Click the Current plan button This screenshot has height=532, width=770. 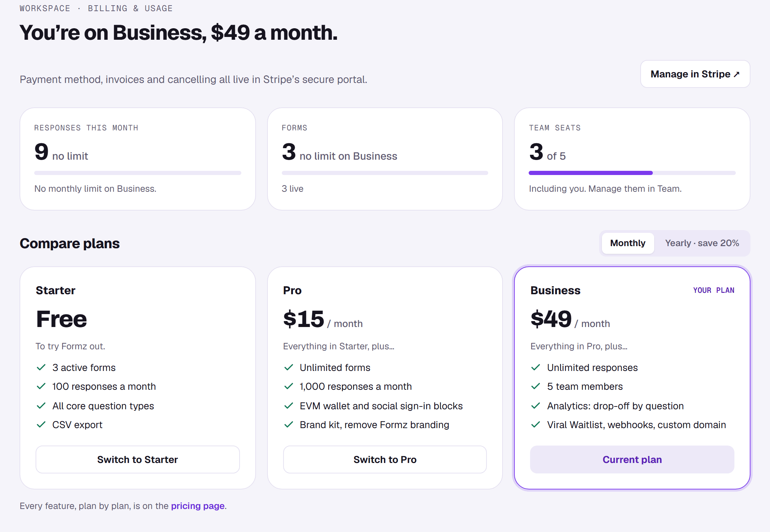[x=632, y=459]
